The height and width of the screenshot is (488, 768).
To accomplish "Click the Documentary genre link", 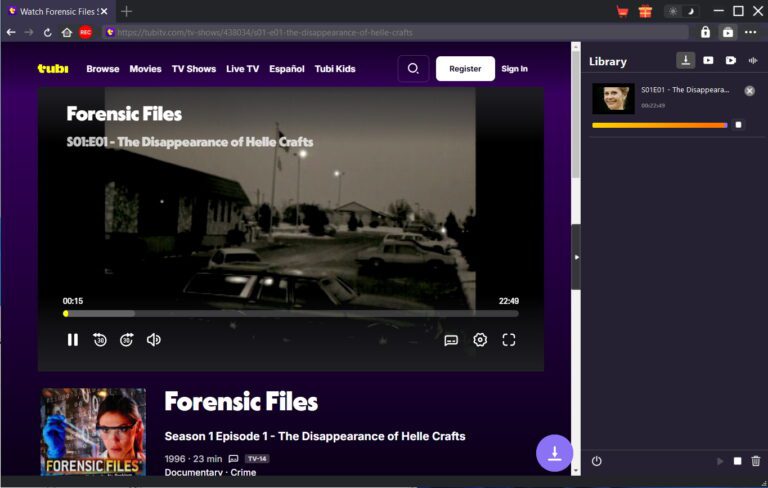I will [193, 472].
